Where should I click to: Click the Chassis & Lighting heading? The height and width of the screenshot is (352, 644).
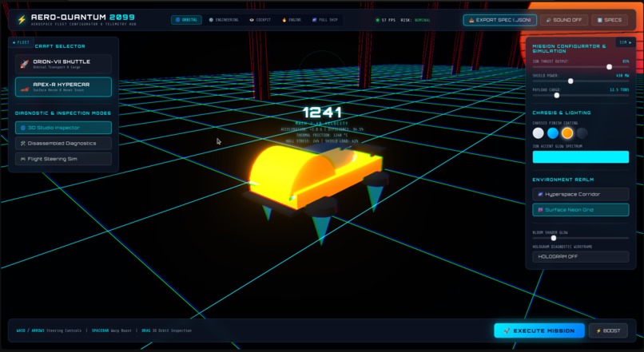click(x=562, y=113)
